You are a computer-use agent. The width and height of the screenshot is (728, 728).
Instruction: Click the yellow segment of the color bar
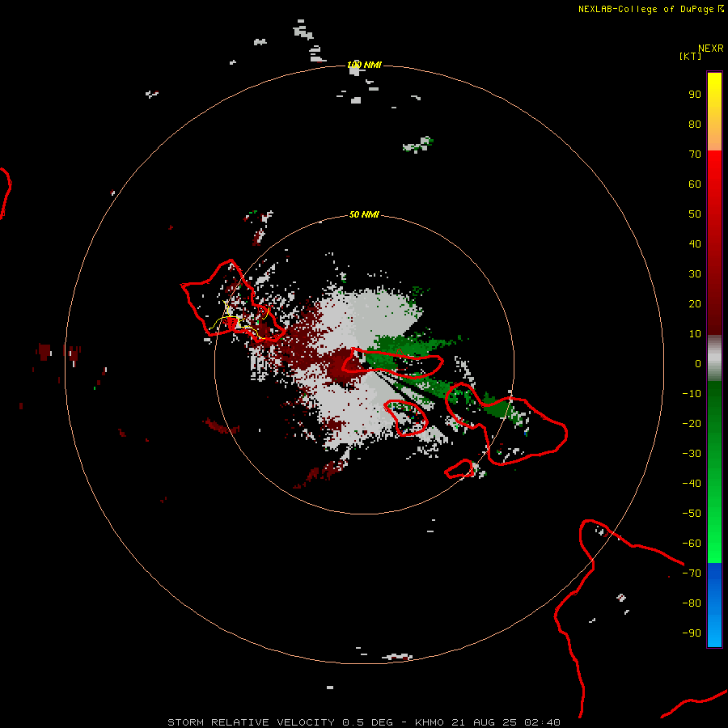(714, 112)
